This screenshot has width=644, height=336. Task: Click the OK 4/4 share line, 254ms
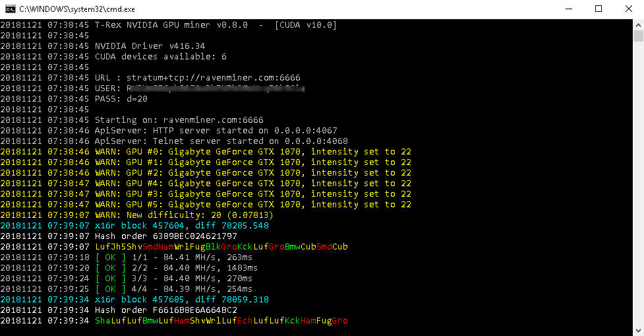pos(127,288)
